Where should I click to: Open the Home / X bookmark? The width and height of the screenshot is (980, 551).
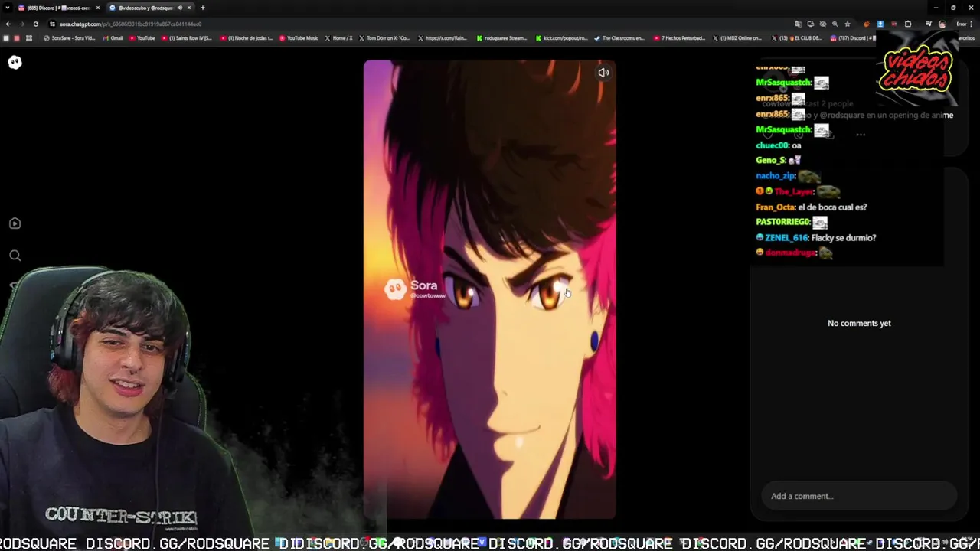[338, 38]
